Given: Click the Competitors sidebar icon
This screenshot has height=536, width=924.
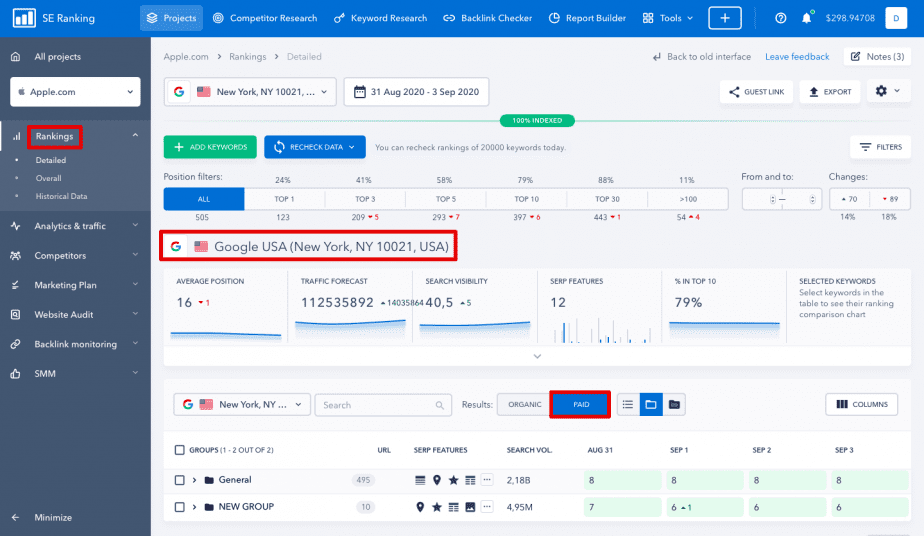Looking at the screenshot, I should pyautogui.click(x=15, y=256).
